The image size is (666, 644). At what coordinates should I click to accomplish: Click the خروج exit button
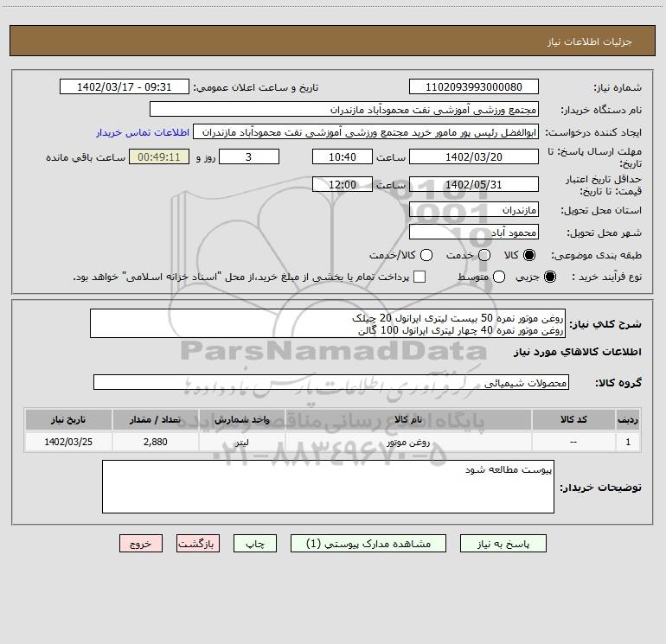tap(141, 544)
